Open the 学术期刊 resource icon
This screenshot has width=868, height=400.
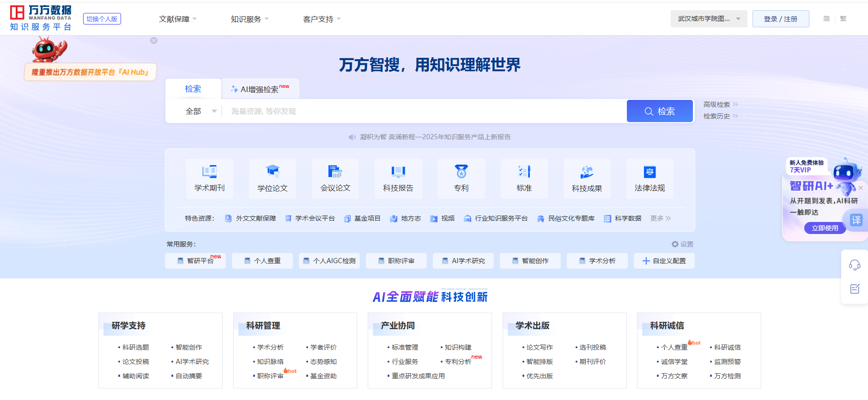coord(209,178)
